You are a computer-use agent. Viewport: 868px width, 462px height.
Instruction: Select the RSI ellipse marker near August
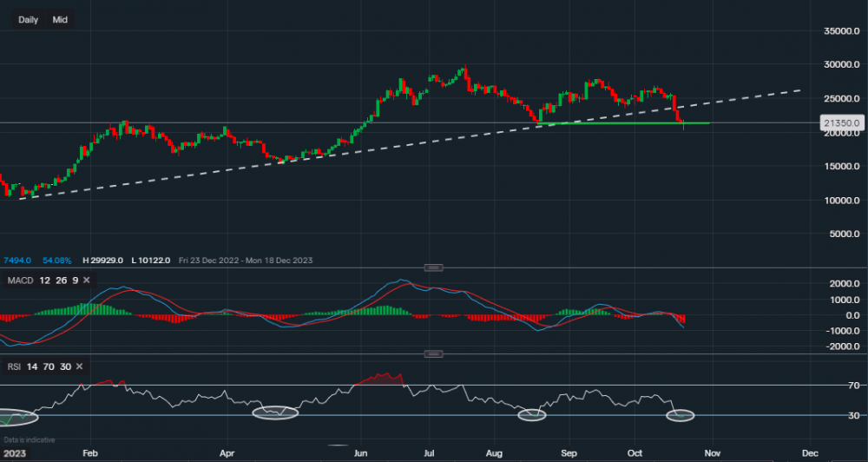pos(532,416)
